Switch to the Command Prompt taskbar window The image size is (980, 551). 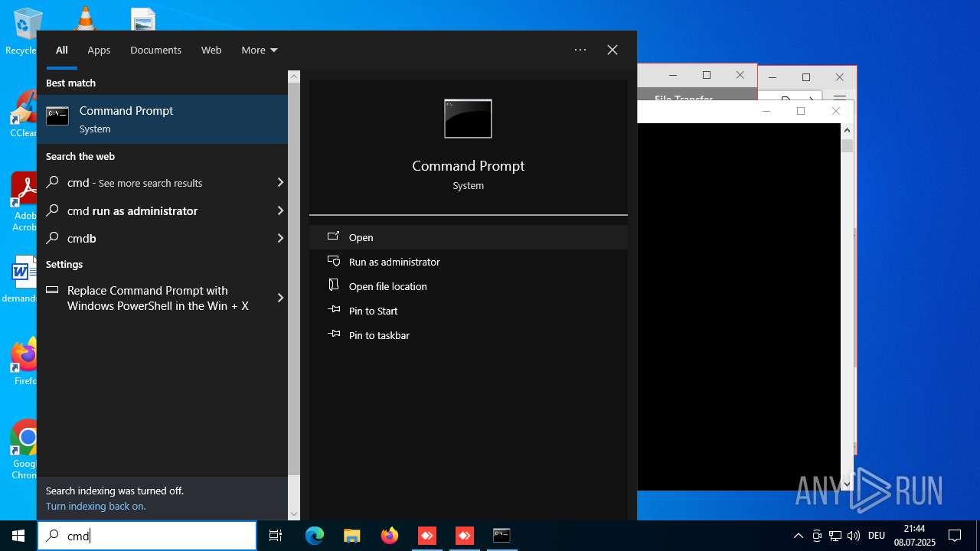501,536
